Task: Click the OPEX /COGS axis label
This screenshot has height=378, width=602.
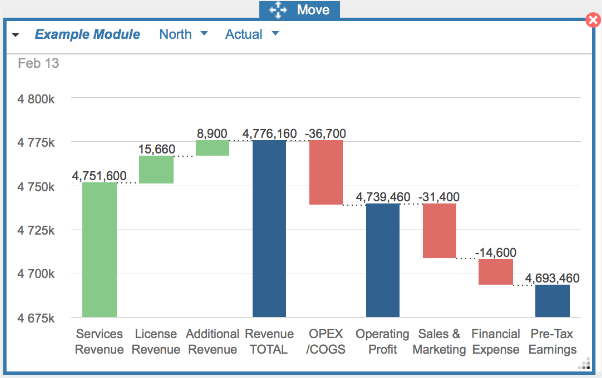Action: 326,342
